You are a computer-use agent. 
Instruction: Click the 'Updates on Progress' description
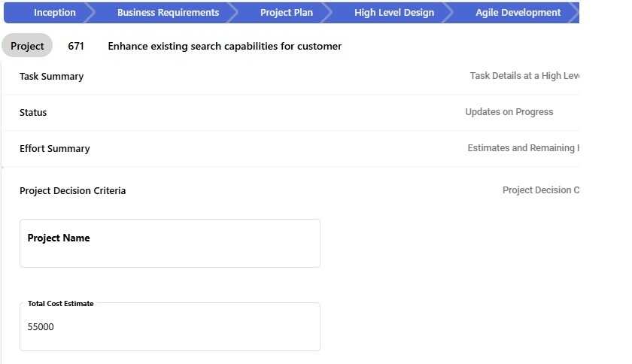pos(509,112)
